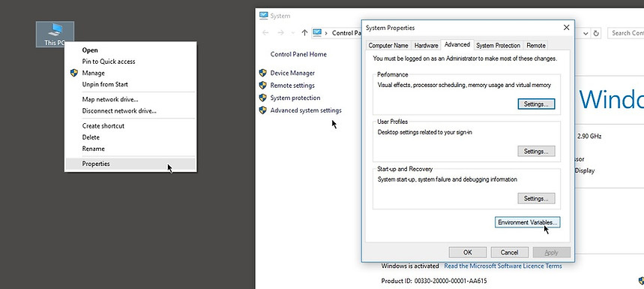The height and width of the screenshot is (289, 644).
Task: Open Device Manager link
Action: coord(292,73)
